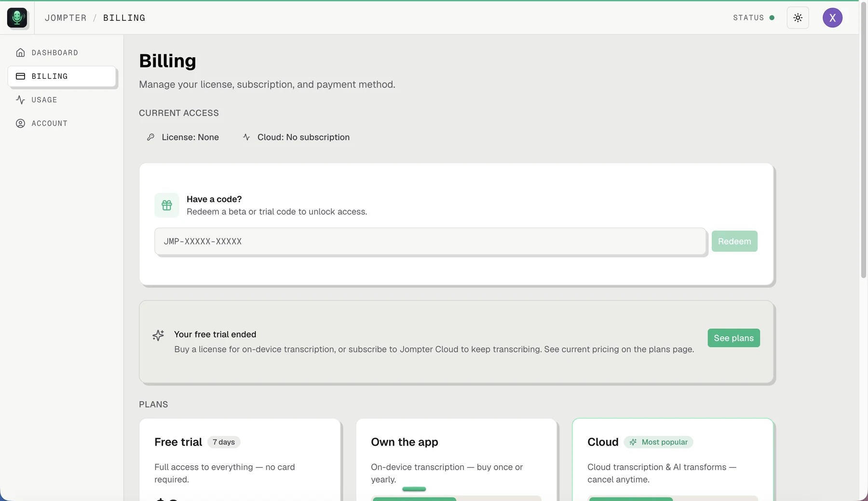Click the JOMPTER breadcrumb link
868x501 pixels.
[x=66, y=18]
